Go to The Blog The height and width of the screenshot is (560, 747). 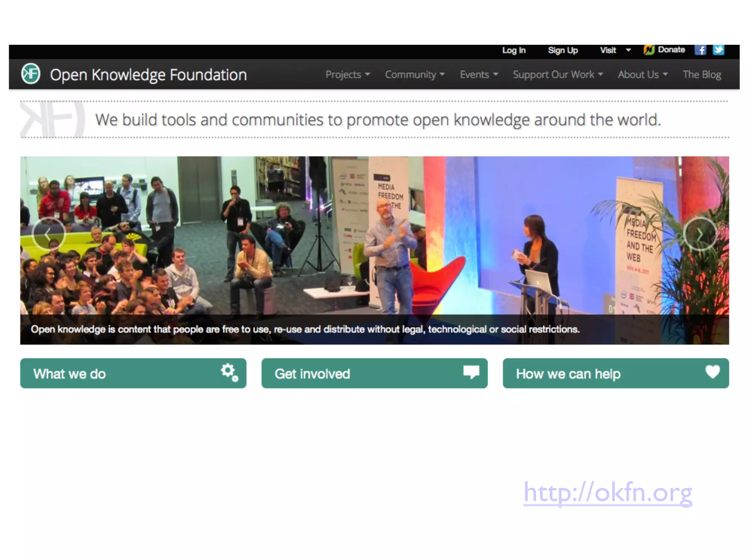[702, 74]
